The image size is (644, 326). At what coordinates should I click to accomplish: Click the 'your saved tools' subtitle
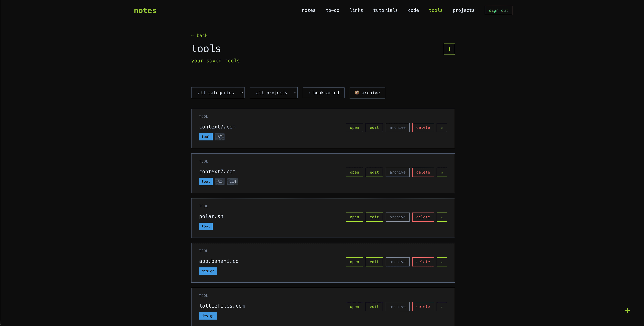[215, 61]
